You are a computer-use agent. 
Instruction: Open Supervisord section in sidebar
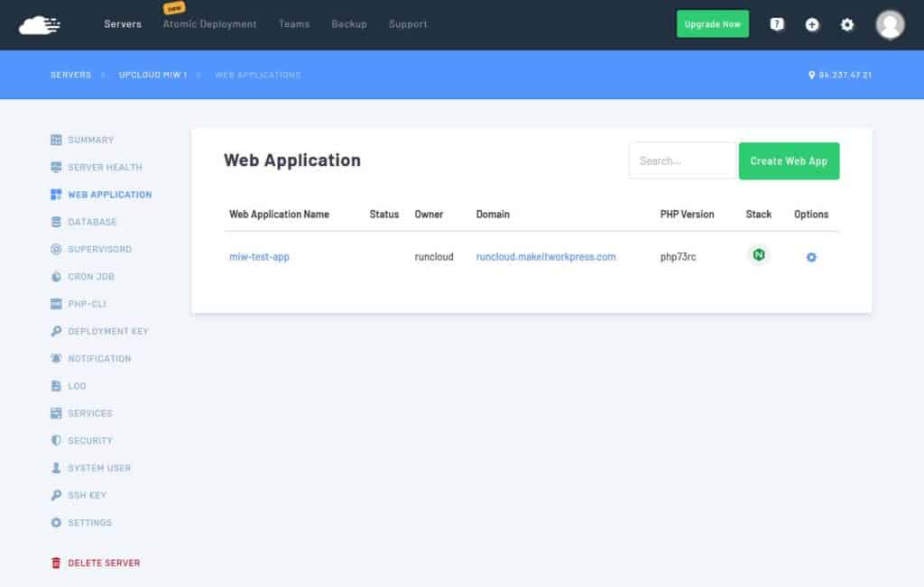click(x=99, y=249)
